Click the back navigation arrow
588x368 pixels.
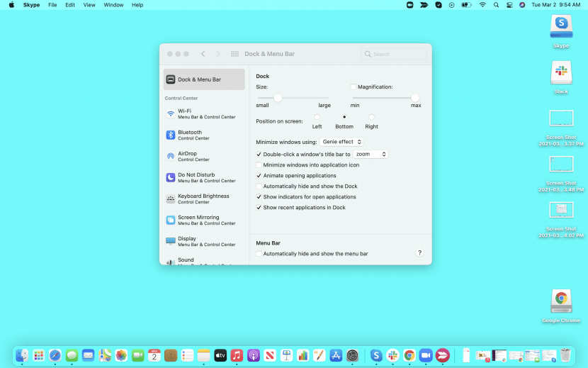click(x=203, y=54)
